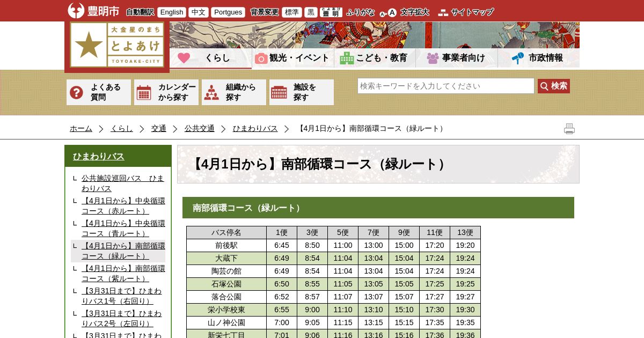Click the Toyoake City star emblem logo
The height and width of the screenshot is (338, 644).
[x=117, y=45]
